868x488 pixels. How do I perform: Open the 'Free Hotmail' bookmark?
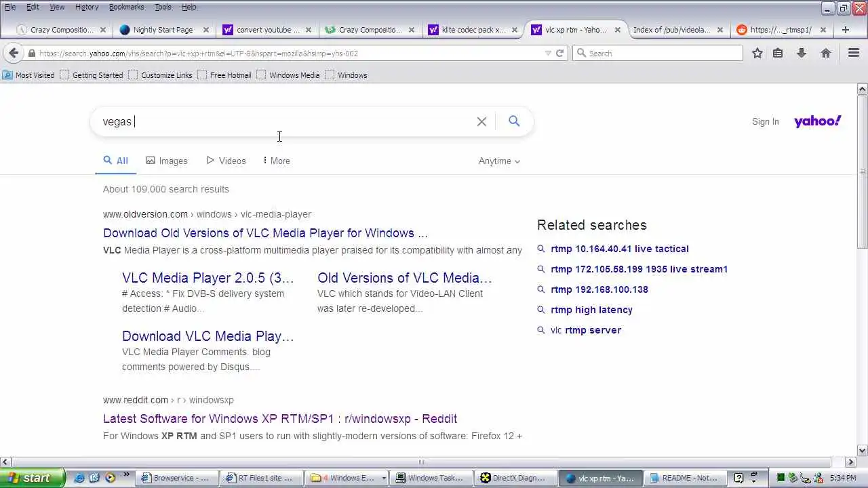224,75
